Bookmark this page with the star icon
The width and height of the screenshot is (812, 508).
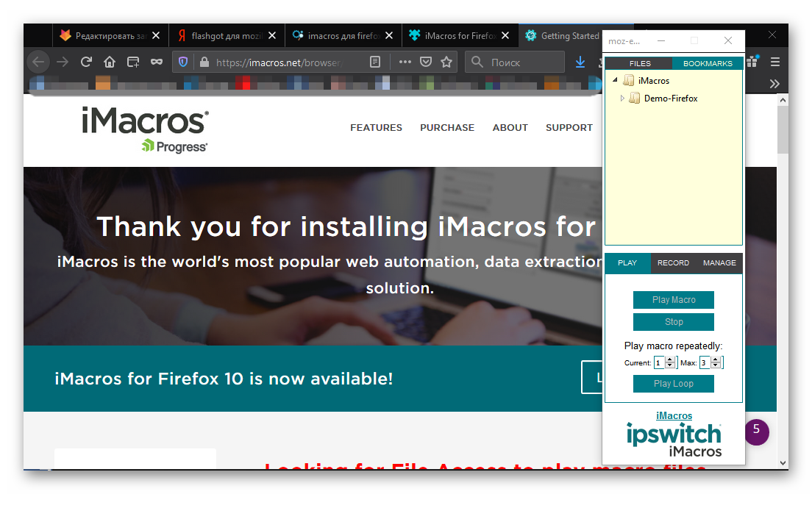446,62
